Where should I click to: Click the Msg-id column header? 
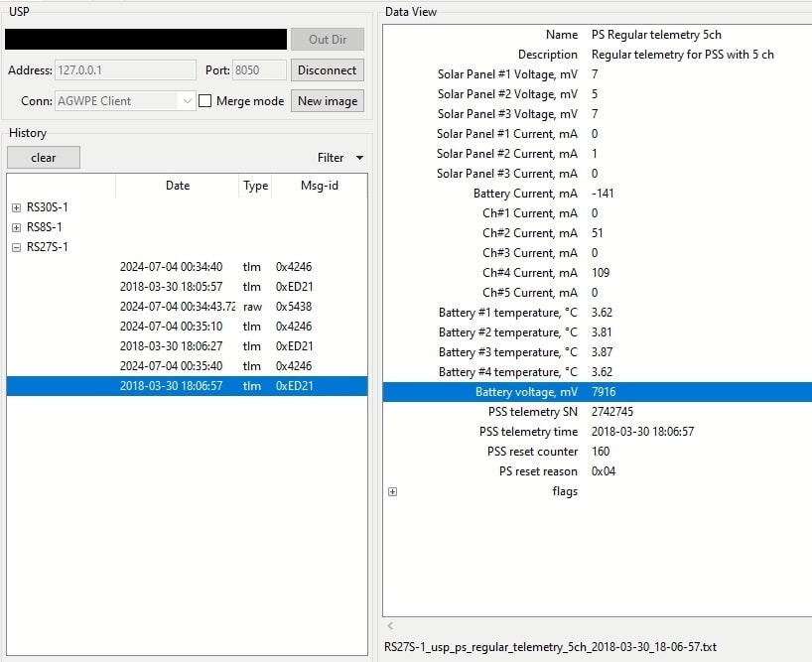pyautogui.click(x=319, y=186)
